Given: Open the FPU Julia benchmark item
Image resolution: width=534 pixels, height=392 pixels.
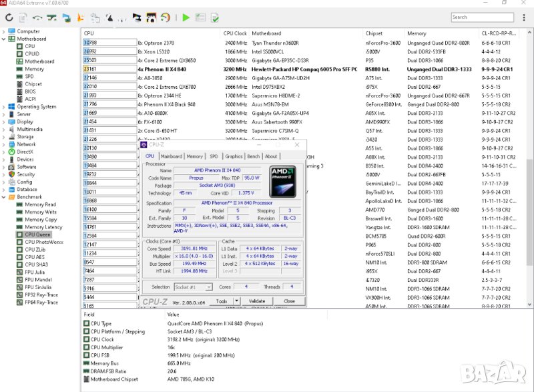Looking at the screenshot, I should 36,272.
